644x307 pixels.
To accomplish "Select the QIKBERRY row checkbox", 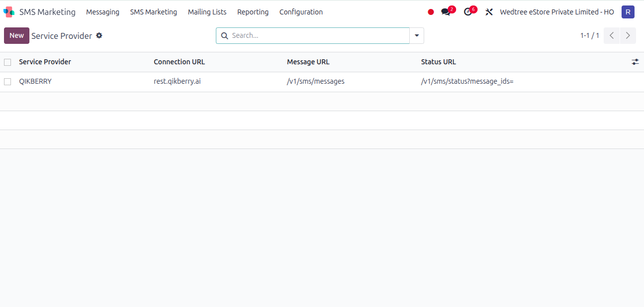I will click(7, 81).
